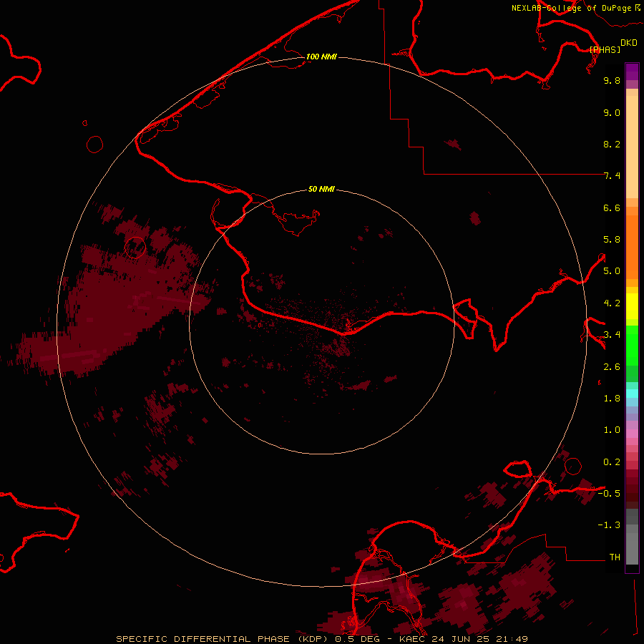Click the [PHAS] label above the color bar
The image size is (644, 644).
[605, 49]
